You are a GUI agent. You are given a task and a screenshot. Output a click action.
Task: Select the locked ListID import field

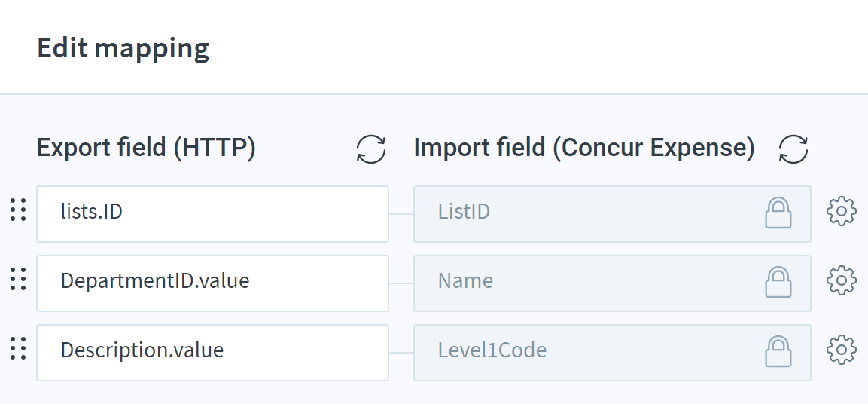tap(612, 214)
